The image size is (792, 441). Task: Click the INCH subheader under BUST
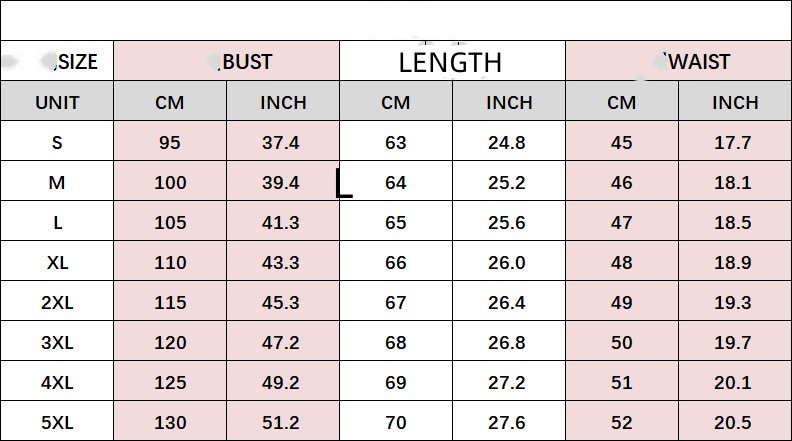pos(283,102)
